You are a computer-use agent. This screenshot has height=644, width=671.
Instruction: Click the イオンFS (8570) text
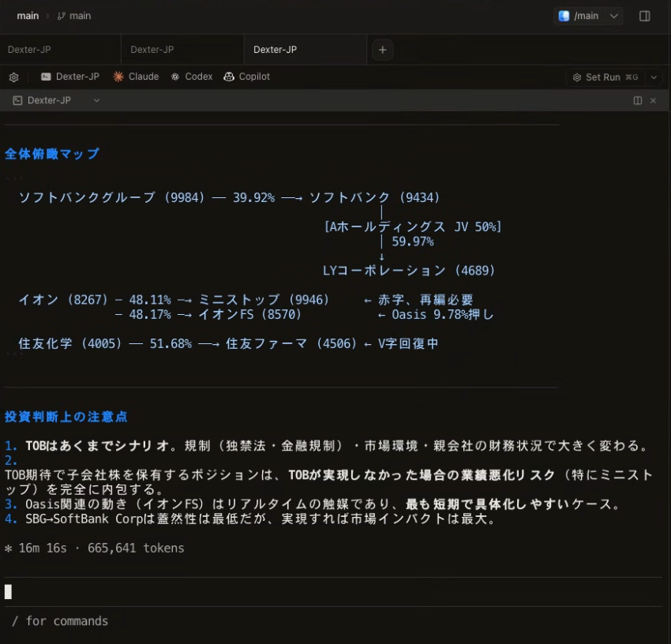point(250,315)
